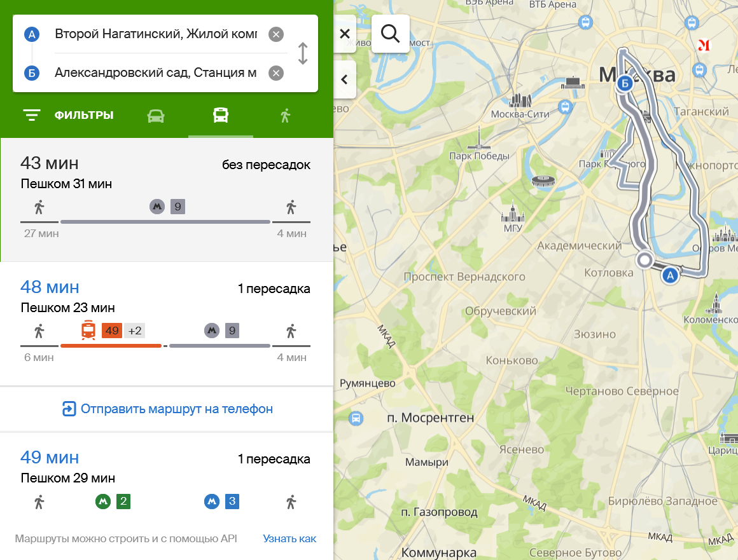The height and width of the screenshot is (560, 738).
Task: Click metro line 9 badge in 43 мин route
Action: [x=178, y=207]
